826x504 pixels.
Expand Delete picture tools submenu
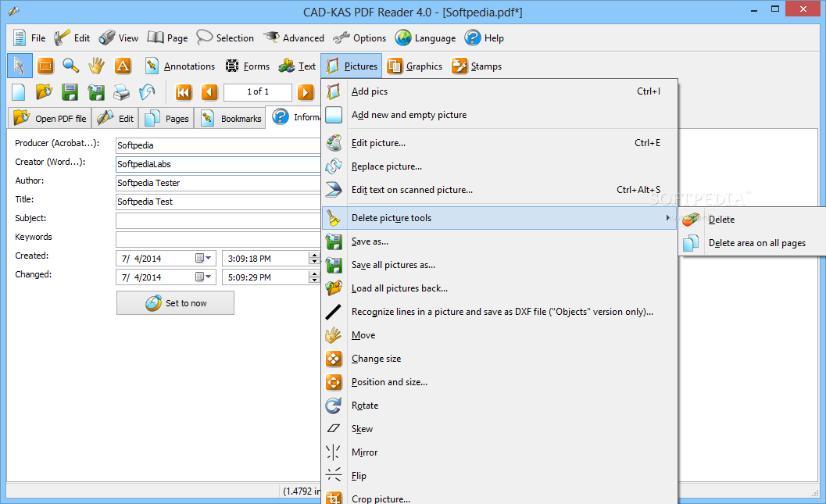(x=499, y=218)
